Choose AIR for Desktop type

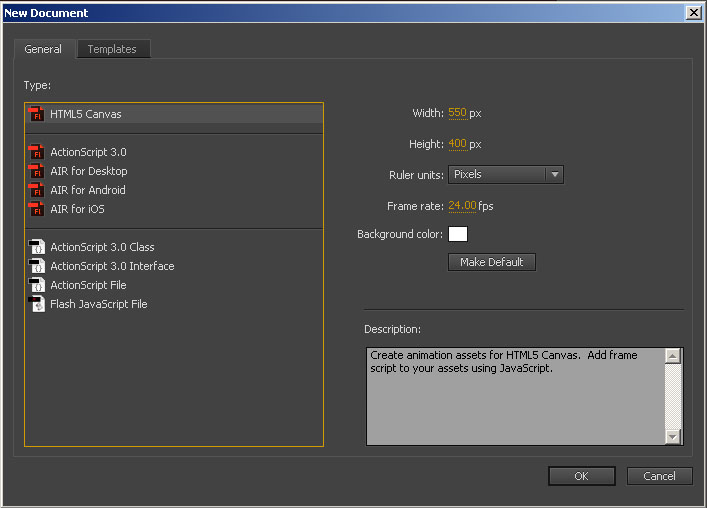(174, 171)
